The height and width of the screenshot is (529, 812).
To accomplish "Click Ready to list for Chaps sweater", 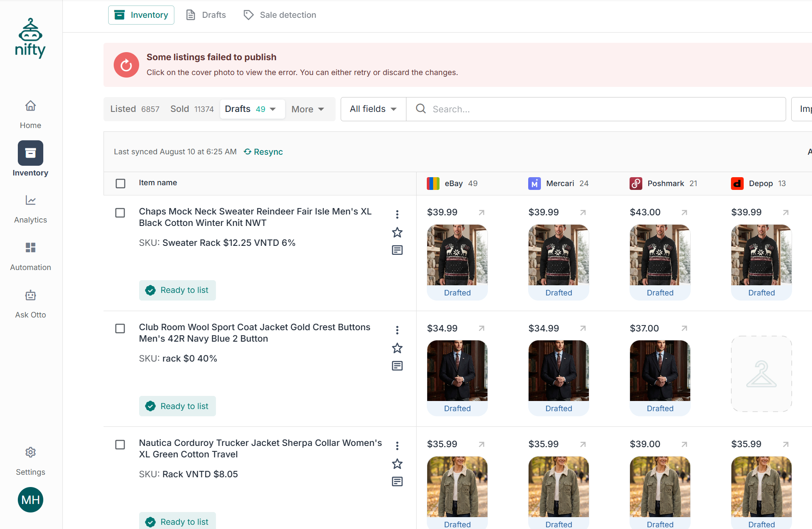I will [177, 290].
